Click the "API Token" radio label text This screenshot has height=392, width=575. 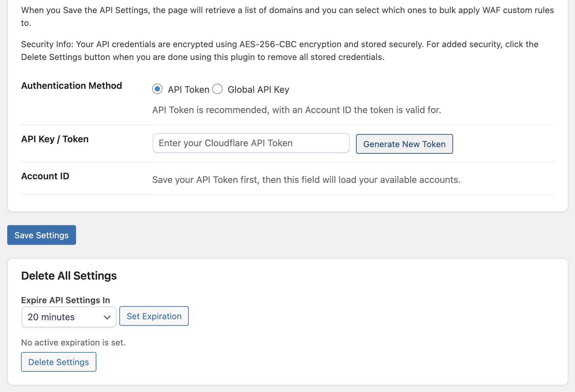(x=188, y=90)
